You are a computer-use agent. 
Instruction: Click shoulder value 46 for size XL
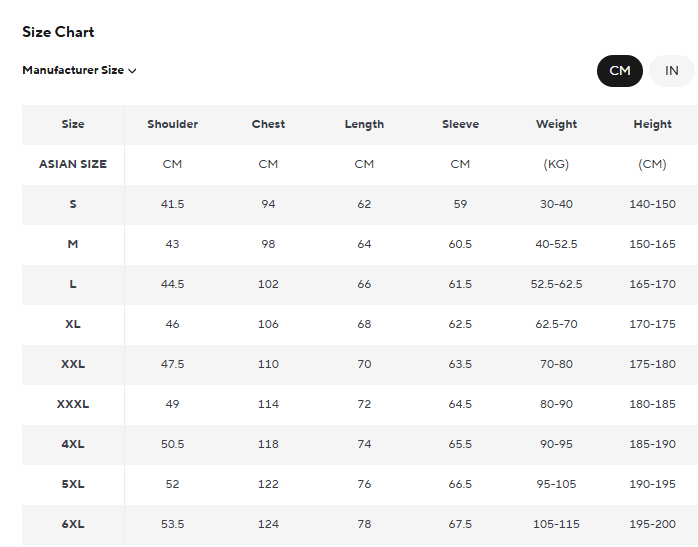[173, 324]
